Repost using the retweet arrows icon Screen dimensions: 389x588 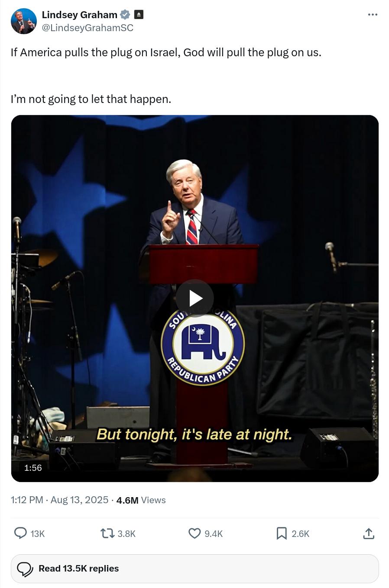(107, 533)
